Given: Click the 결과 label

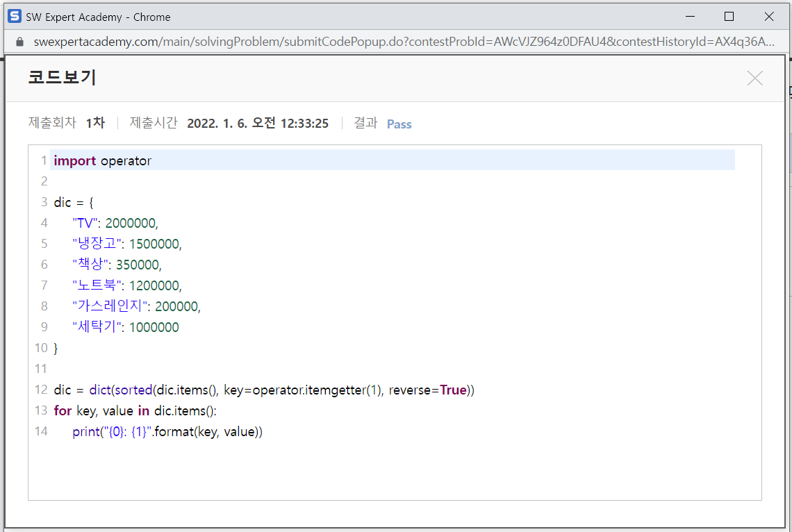Looking at the screenshot, I should (x=365, y=123).
